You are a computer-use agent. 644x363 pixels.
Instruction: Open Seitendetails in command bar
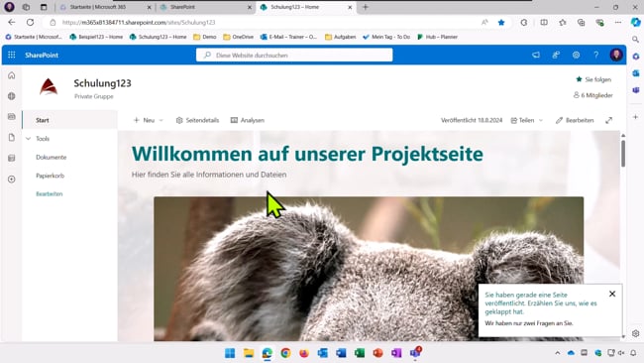[x=197, y=120]
